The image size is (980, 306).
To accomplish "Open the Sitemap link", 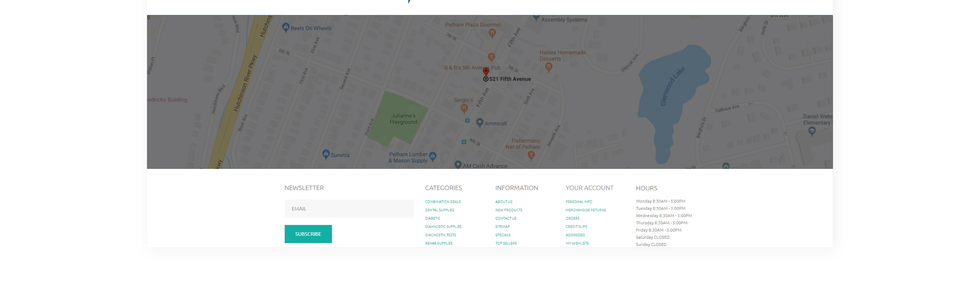I will point(502,226).
